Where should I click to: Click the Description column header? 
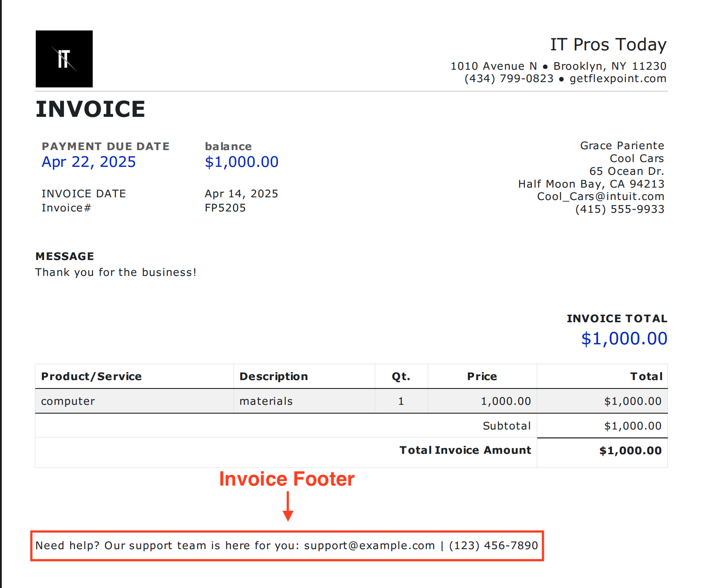(x=274, y=377)
